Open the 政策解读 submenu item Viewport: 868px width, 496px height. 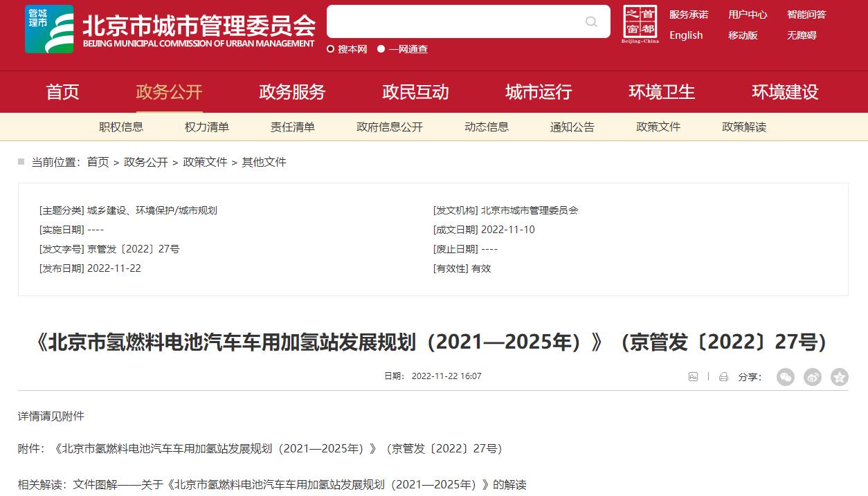pyautogui.click(x=744, y=127)
